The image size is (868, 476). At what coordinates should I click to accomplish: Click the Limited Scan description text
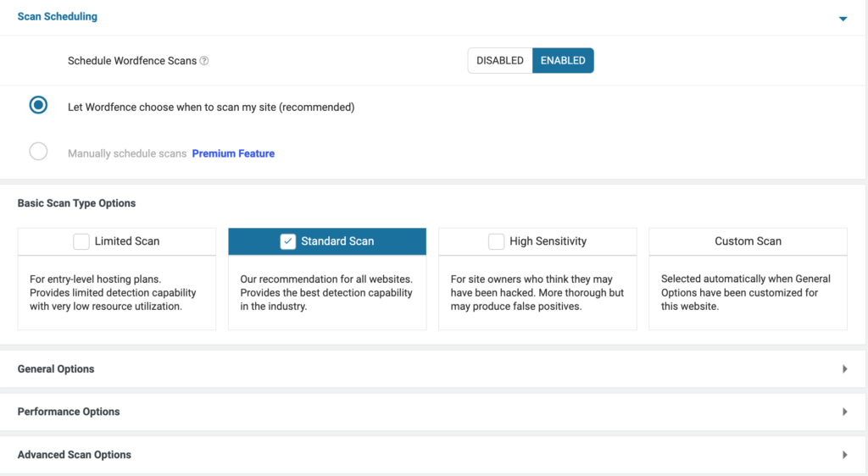(113, 293)
